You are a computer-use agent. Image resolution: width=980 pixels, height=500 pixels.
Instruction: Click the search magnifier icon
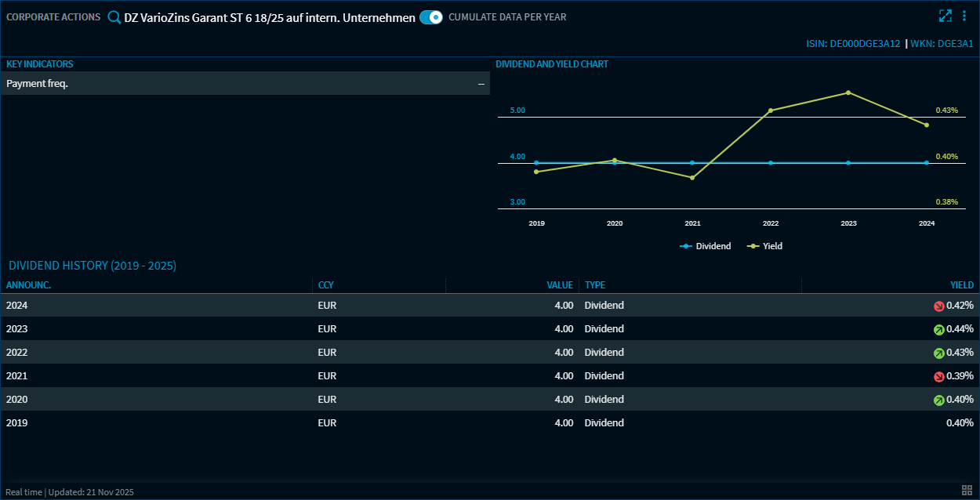click(x=114, y=17)
